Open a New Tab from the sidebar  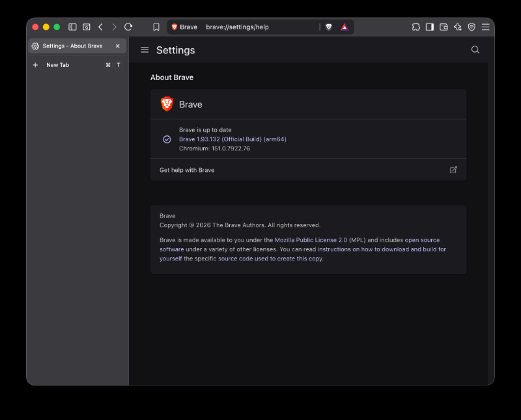(x=77, y=65)
